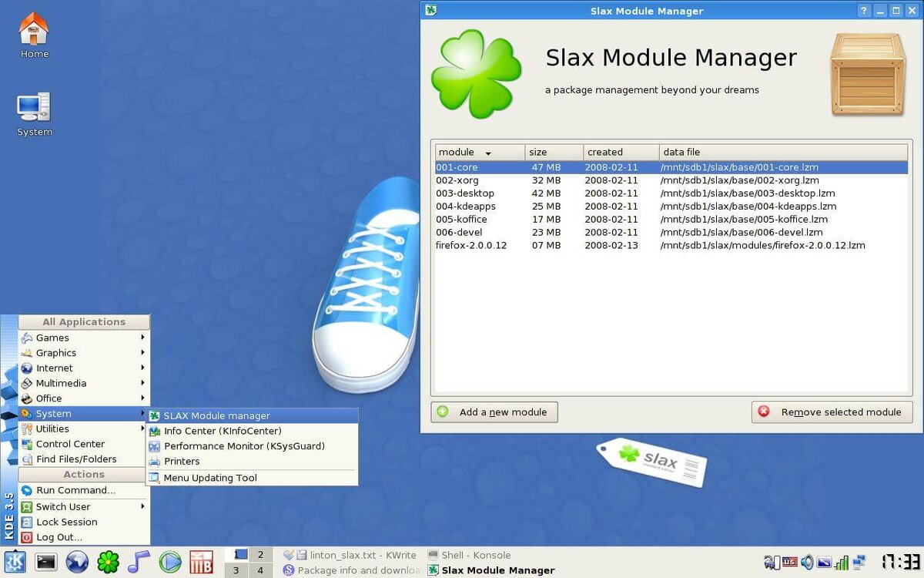Click the network signal bars tray icon
924x578 pixels.
pyautogui.click(x=842, y=562)
